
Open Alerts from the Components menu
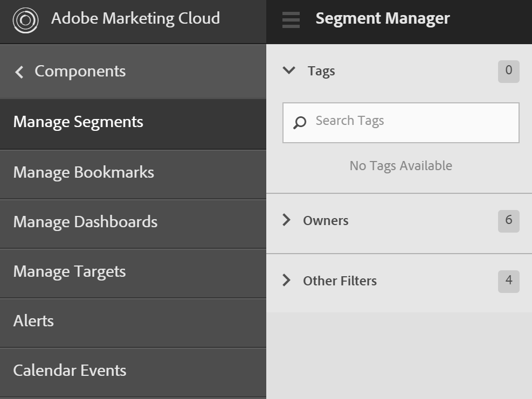click(x=33, y=321)
